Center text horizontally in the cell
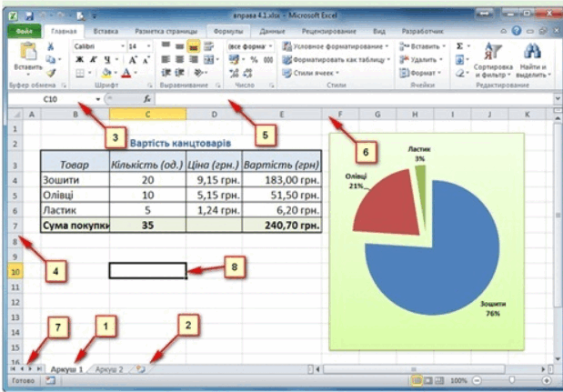This screenshot has width=563, height=392. (179, 60)
